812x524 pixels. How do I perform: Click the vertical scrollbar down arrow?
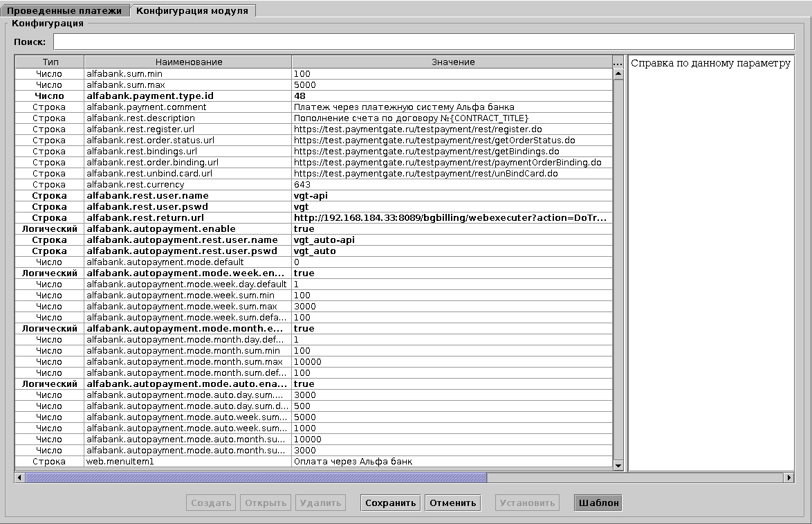coord(619,465)
